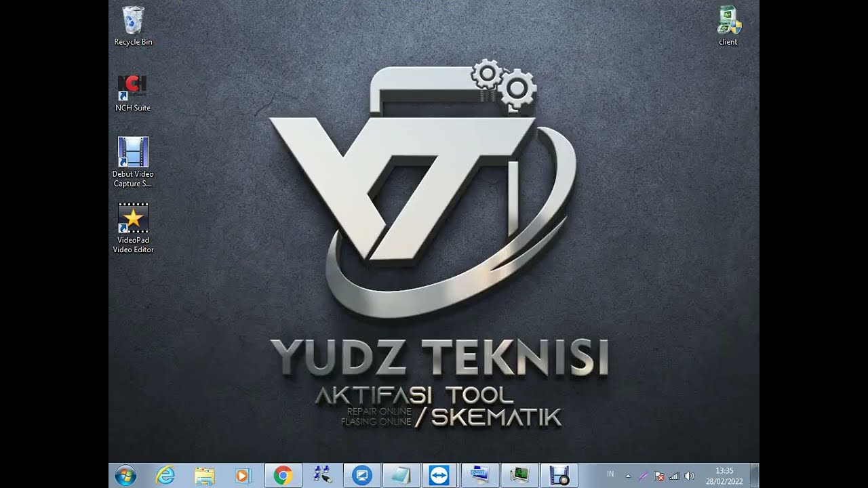Click the IN language indicator
This screenshot has width=868, height=488.
point(610,474)
